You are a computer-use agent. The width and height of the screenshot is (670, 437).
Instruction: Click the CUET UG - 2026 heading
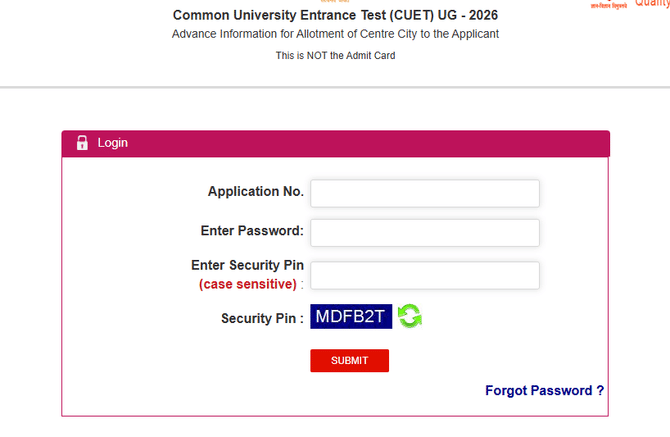tap(335, 15)
